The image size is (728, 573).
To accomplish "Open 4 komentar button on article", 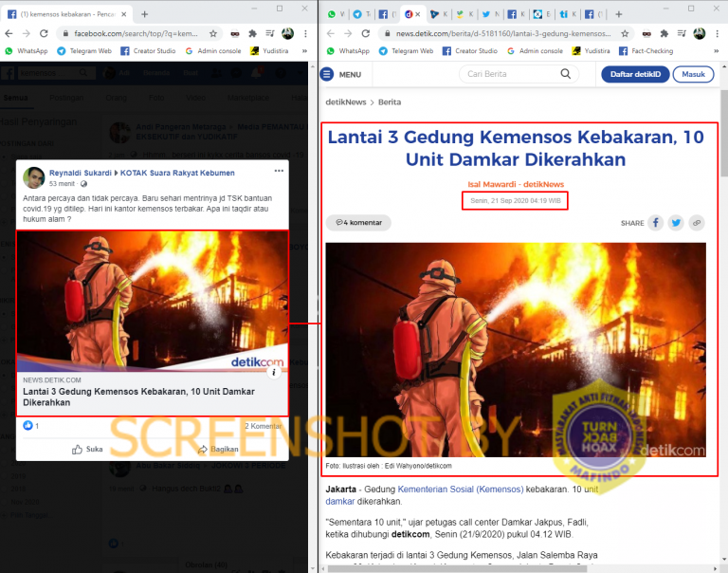I will tap(358, 223).
